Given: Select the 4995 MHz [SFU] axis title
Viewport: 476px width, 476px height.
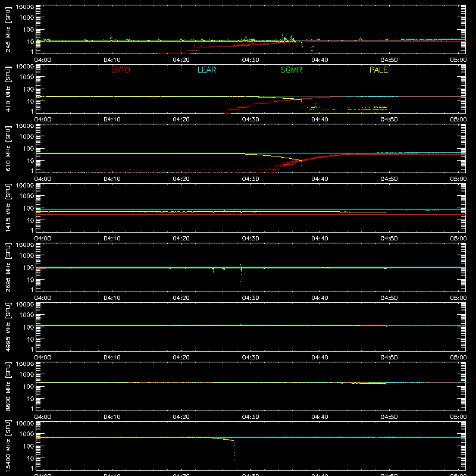Looking at the screenshot, I should [8, 327].
